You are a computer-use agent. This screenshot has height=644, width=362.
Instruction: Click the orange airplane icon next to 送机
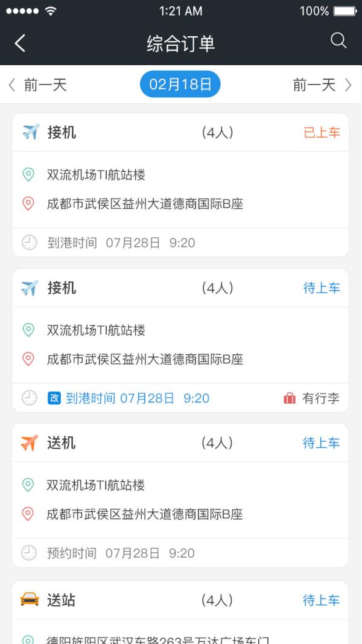tap(28, 442)
